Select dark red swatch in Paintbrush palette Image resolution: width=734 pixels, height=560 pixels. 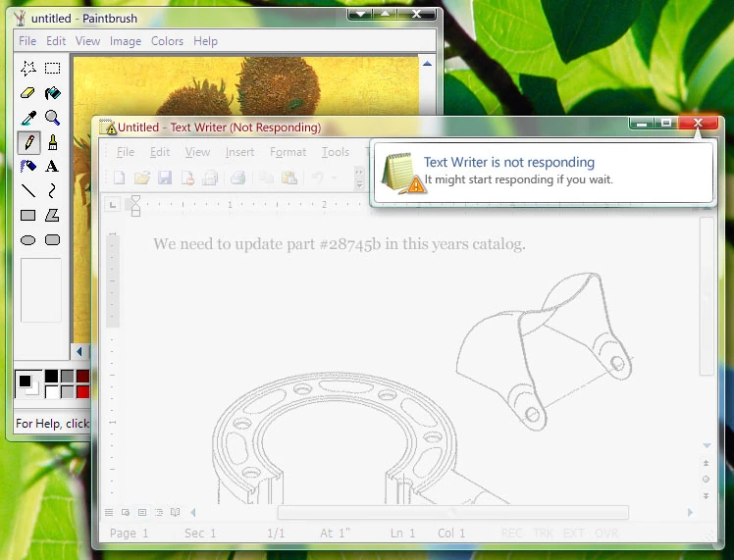(82, 377)
